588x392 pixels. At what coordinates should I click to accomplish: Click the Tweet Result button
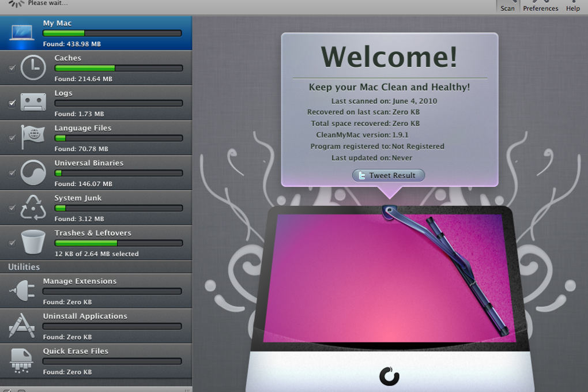pos(389,175)
